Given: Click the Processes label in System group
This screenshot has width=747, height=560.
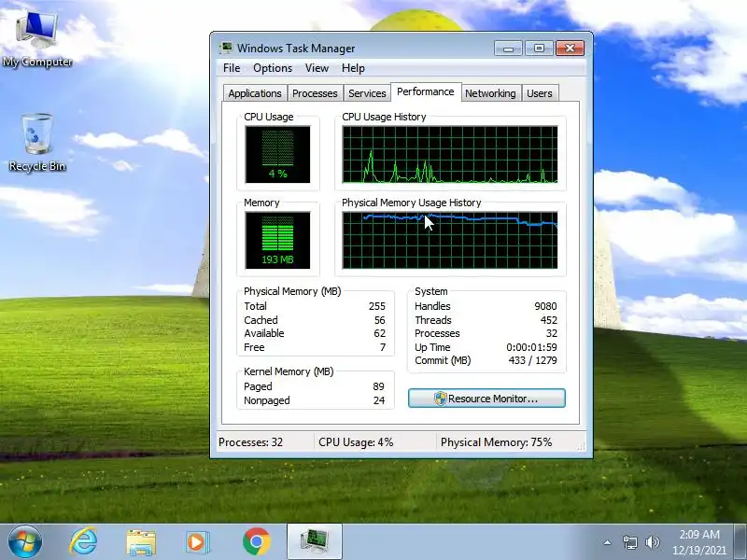Looking at the screenshot, I should [437, 333].
